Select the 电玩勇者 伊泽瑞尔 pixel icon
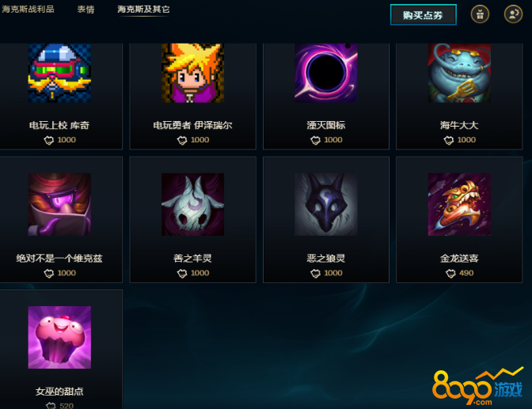Viewport: 532px width, 409px height. click(x=192, y=73)
